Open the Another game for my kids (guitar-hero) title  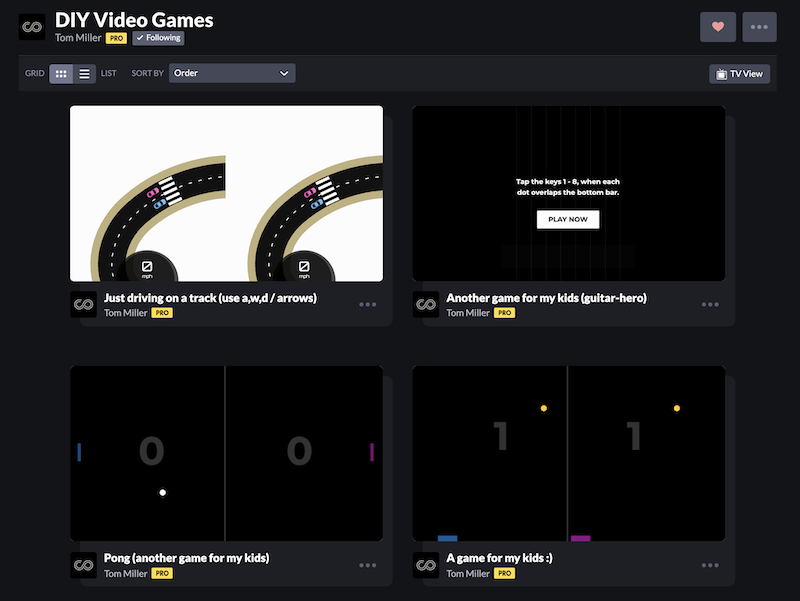(x=546, y=298)
